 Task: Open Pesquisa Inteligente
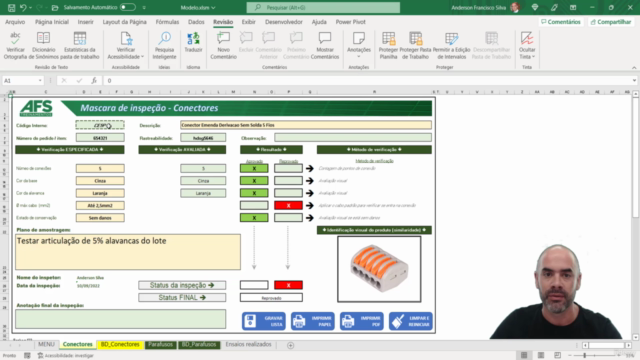click(164, 45)
